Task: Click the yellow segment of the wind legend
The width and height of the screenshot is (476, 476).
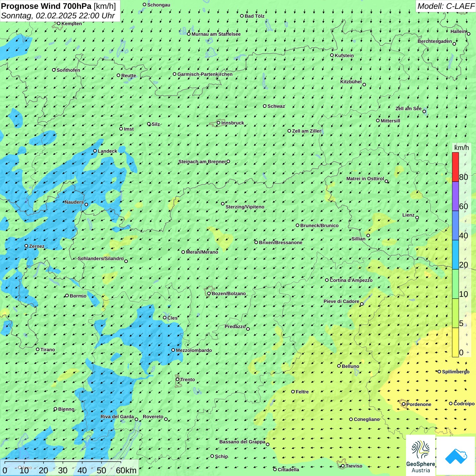Action: click(455, 342)
